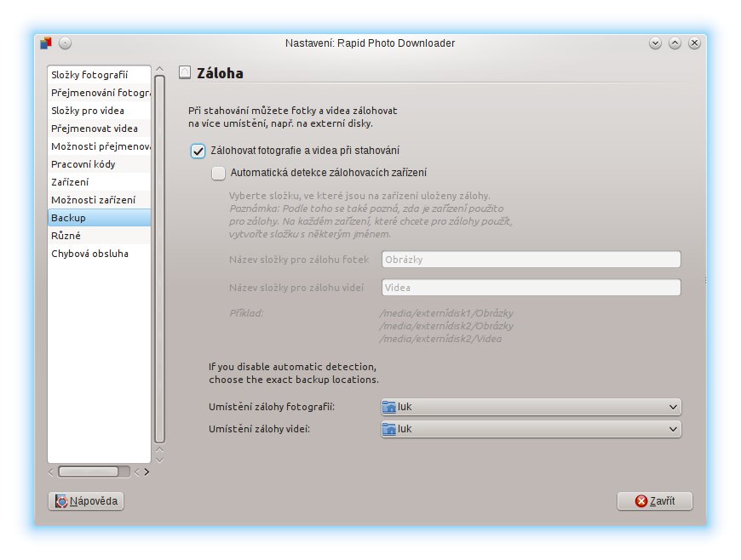Click the sidebar vertical scrollbar

pyautogui.click(x=160, y=259)
